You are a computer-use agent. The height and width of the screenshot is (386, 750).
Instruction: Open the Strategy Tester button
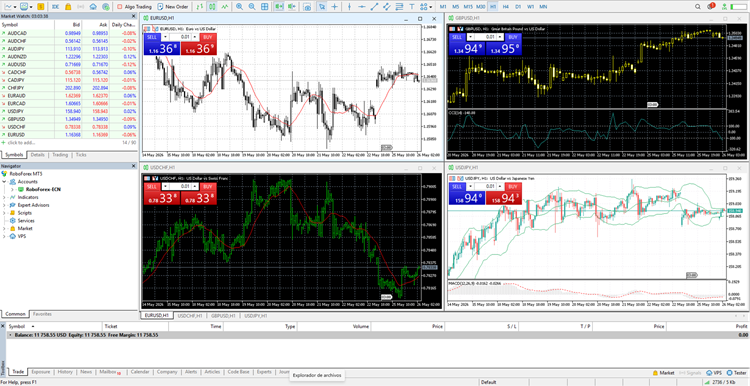[737, 373]
